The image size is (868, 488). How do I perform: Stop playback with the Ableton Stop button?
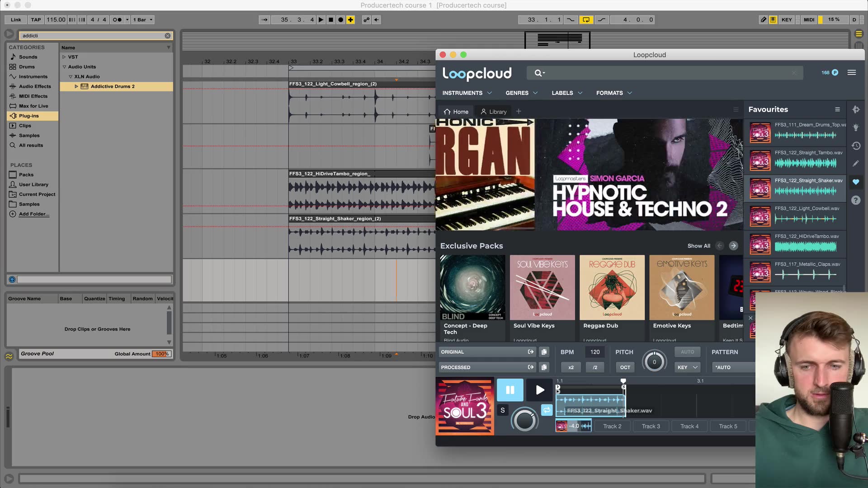(331, 20)
